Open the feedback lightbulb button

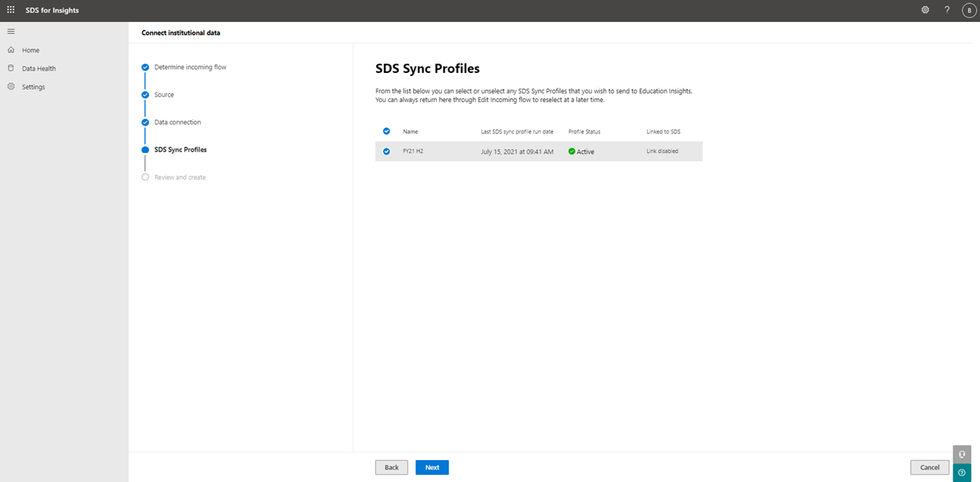click(x=962, y=455)
